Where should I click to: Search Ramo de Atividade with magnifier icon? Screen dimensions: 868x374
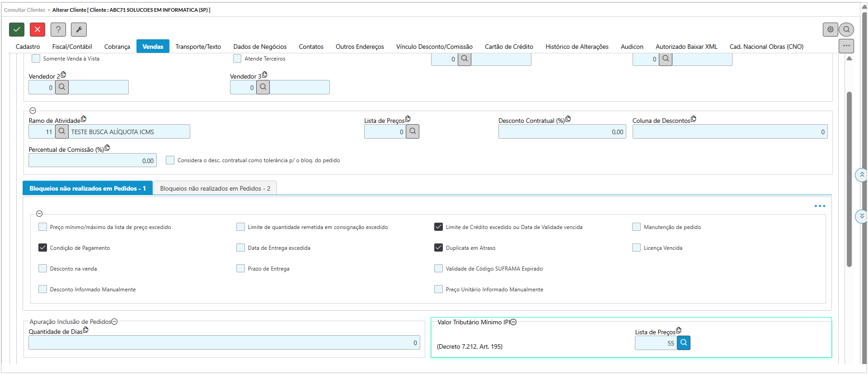click(x=62, y=131)
